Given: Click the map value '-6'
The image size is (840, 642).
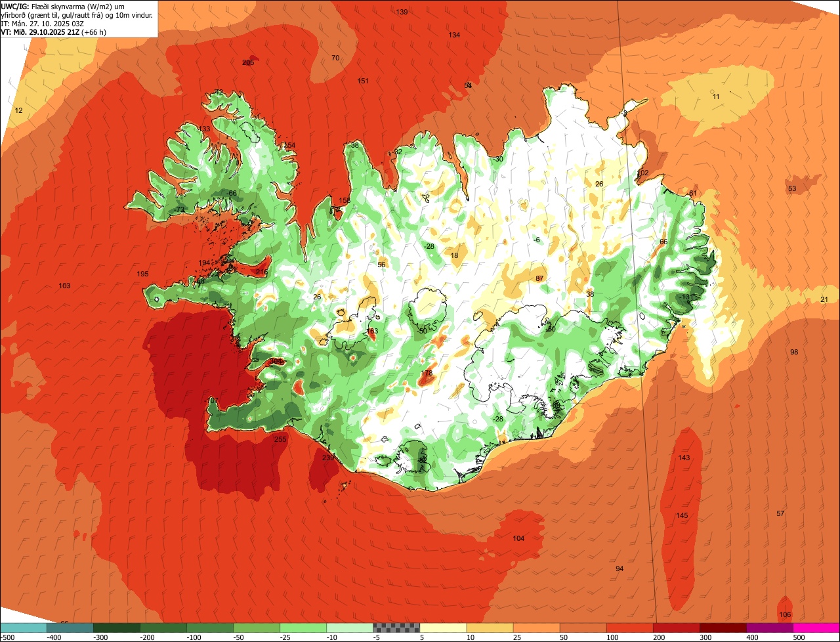Looking at the screenshot, I should coord(537,240).
